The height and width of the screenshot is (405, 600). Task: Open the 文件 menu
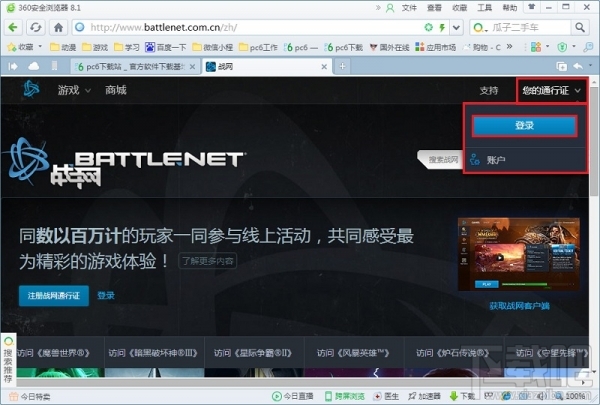pyautogui.click(x=409, y=8)
